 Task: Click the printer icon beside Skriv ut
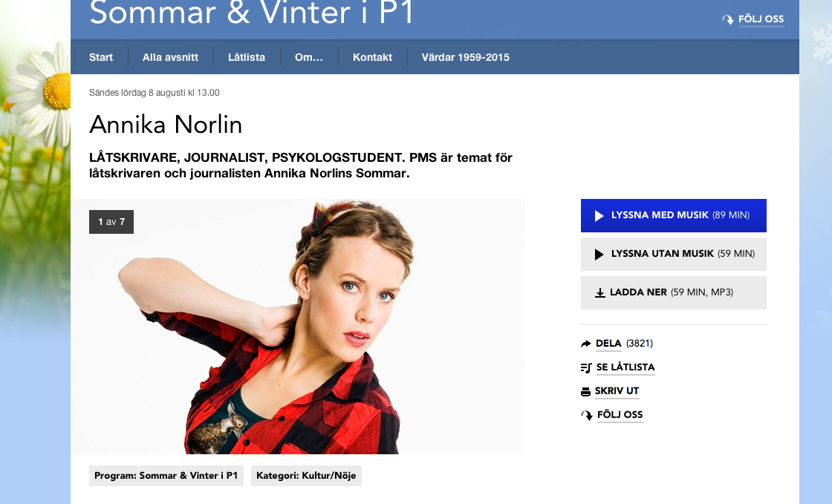click(x=586, y=392)
